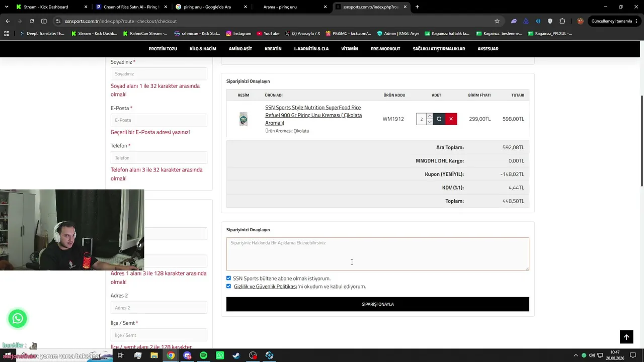Click the Soyadınız input field

159,74
